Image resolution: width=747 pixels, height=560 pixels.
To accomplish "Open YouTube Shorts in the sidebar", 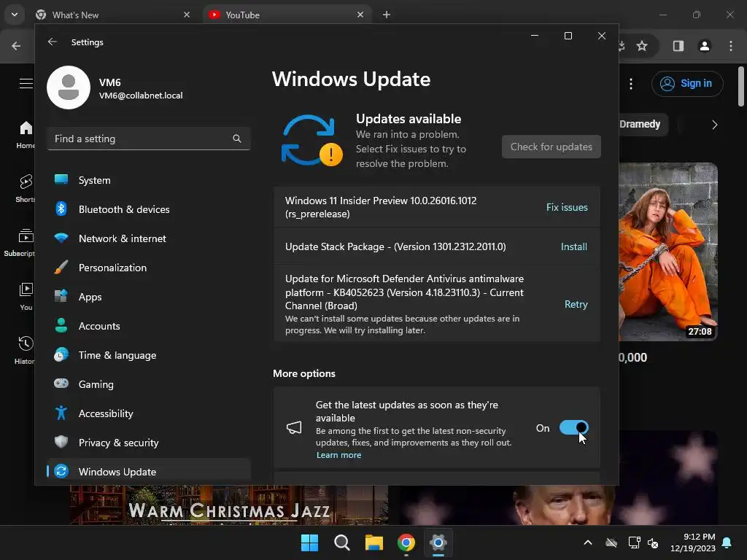I will coord(26,189).
